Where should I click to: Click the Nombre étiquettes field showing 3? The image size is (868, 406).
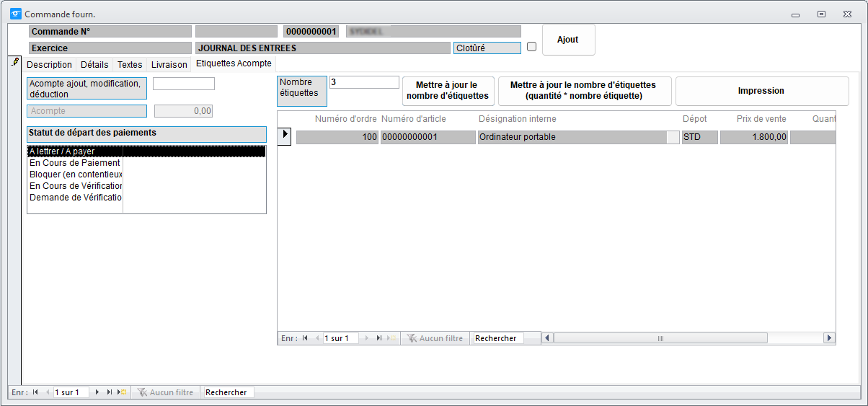[364, 82]
